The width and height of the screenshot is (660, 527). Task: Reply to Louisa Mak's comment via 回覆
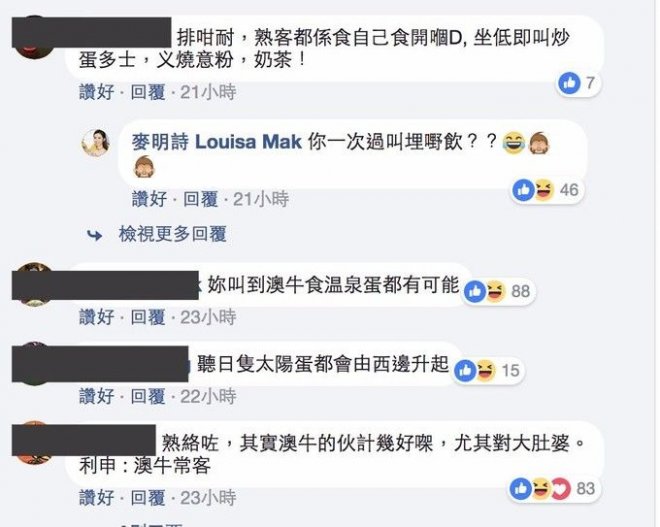(x=200, y=199)
